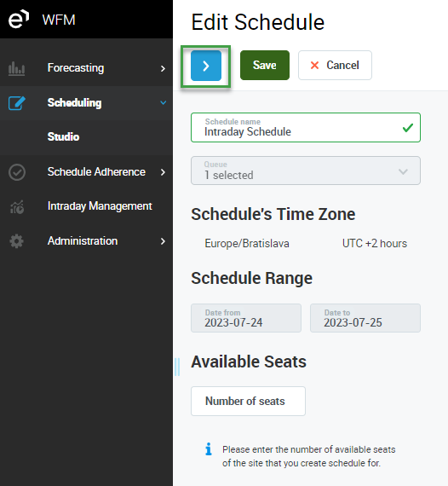This screenshot has height=486, width=448.
Task: Click the Forecasting bar chart icon
Action: (x=17, y=68)
